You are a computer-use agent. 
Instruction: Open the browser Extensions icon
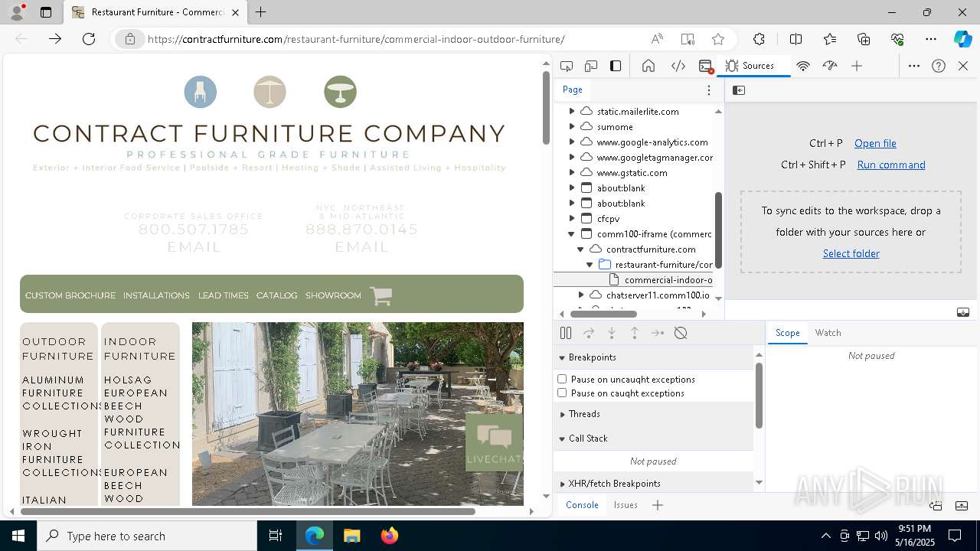[x=759, y=39]
